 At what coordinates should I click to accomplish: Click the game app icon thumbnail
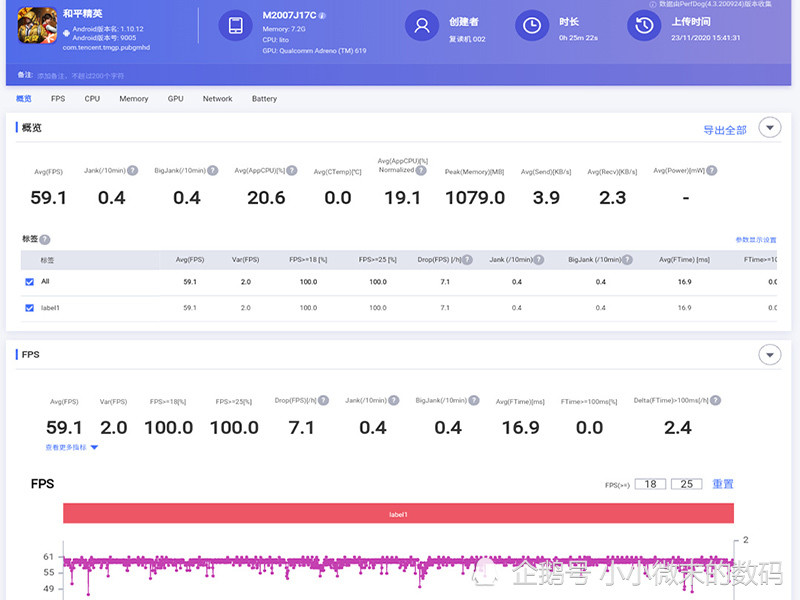(x=37, y=26)
